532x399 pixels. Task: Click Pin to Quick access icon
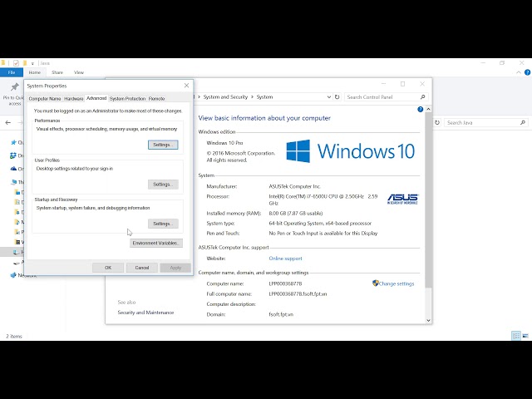click(14, 87)
